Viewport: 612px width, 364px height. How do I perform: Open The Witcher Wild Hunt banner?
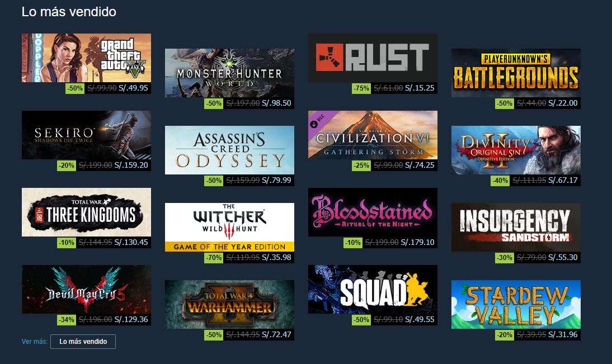coord(229,227)
